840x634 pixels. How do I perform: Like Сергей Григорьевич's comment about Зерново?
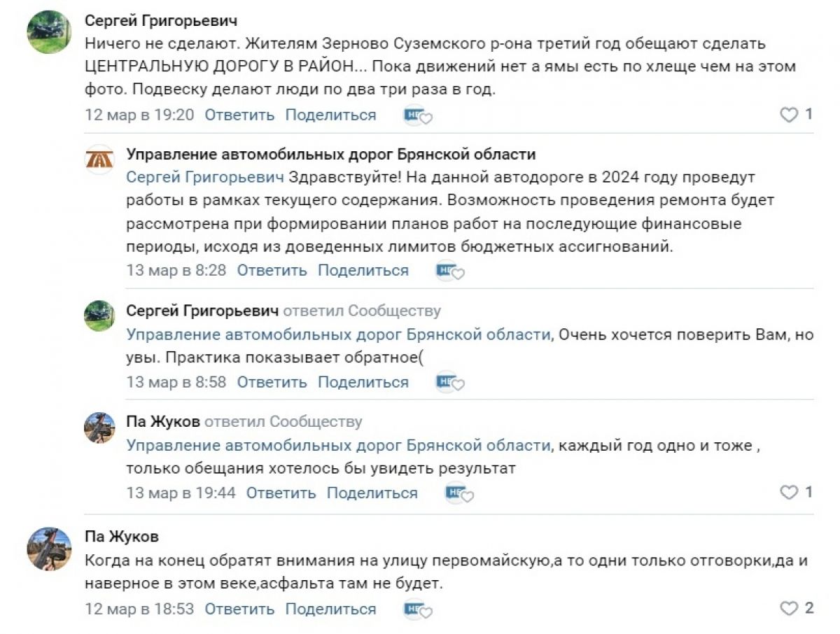pos(789,115)
